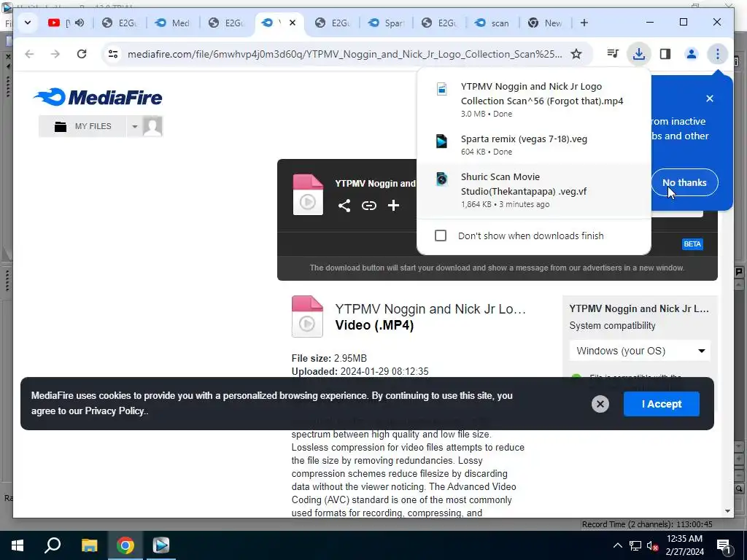Go back to the previous page

(x=29, y=54)
